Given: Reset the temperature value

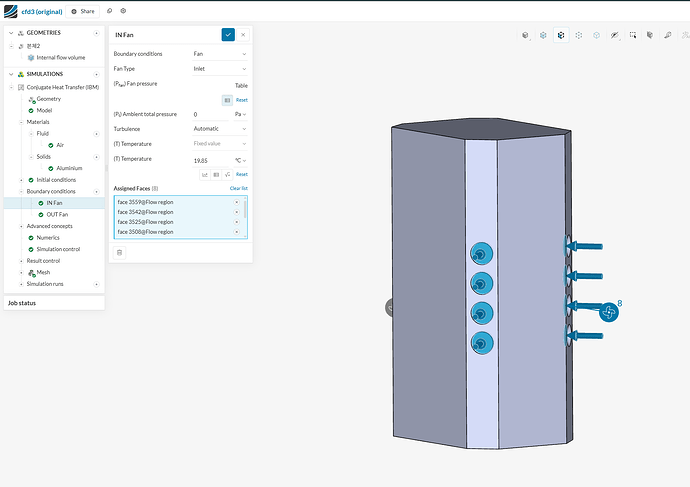Looking at the screenshot, I should tap(242, 175).
